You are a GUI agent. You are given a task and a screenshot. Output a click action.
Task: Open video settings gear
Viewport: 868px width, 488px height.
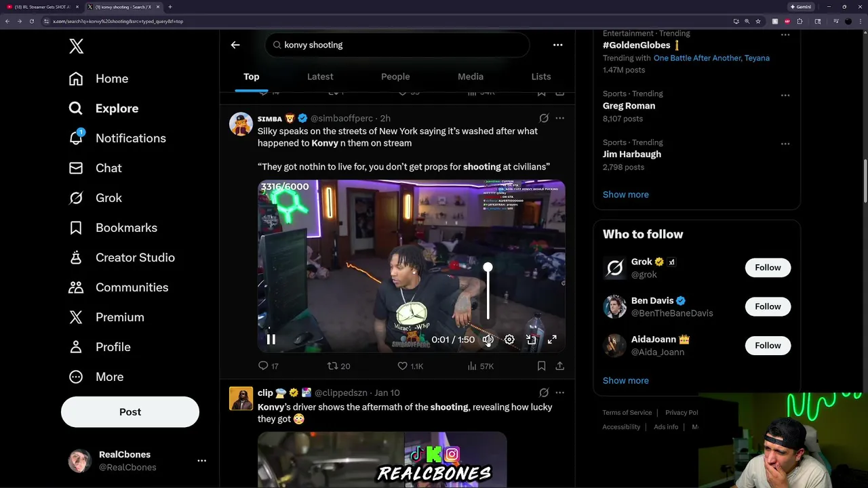(509, 340)
